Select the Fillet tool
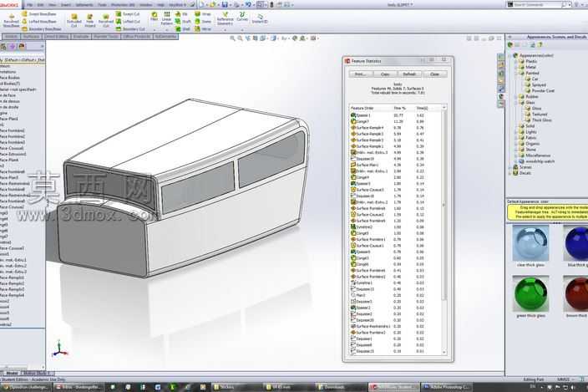 point(155,17)
